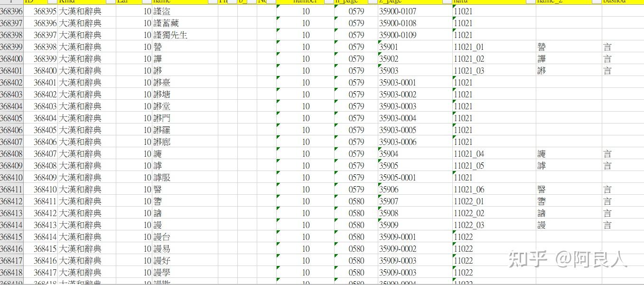The height and width of the screenshot is (285, 644).
Task: Click the 0580 cell in row 368412
Action: 356,201
